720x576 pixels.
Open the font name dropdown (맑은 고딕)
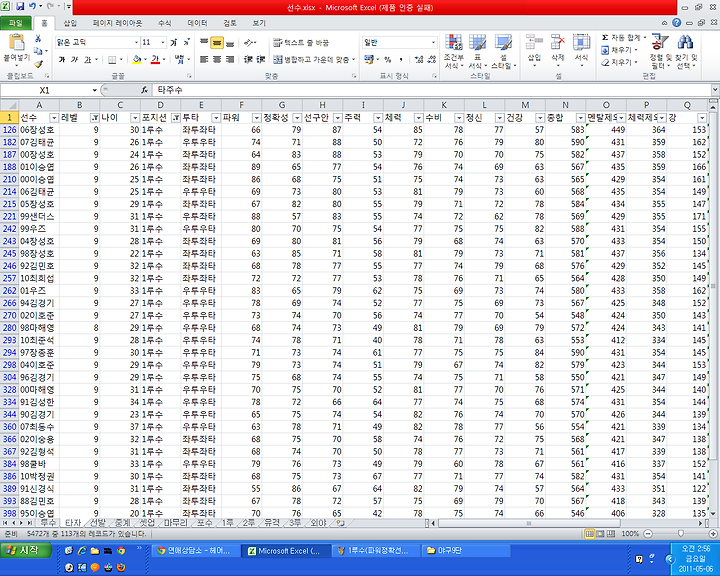click(136, 42)
